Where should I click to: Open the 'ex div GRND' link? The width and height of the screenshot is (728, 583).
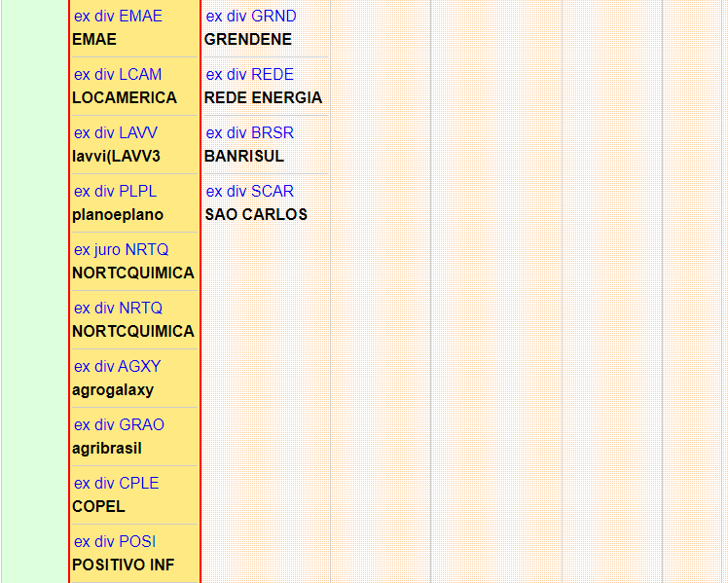[251, 17]
